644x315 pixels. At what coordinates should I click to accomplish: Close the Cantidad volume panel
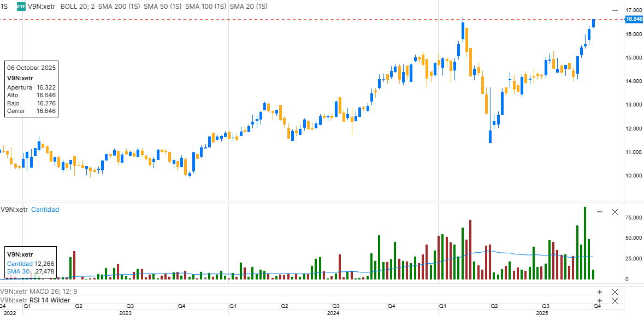click(615, 212)
